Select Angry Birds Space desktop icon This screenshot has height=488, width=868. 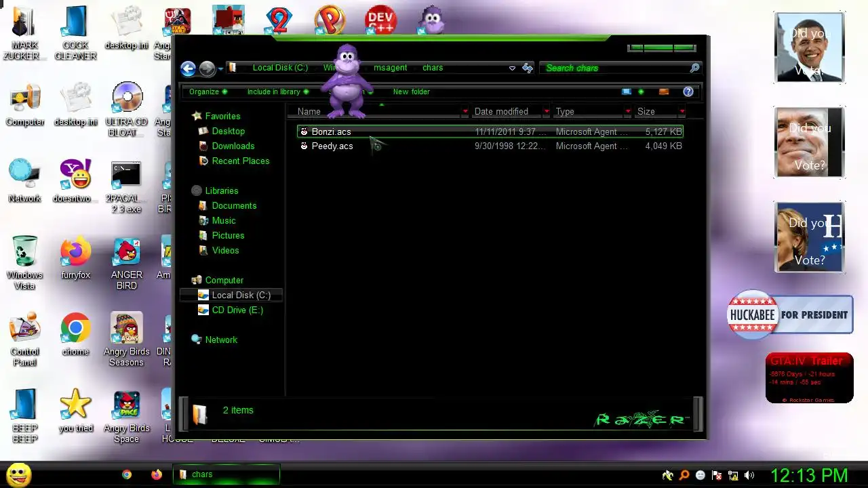coord(127,416)
